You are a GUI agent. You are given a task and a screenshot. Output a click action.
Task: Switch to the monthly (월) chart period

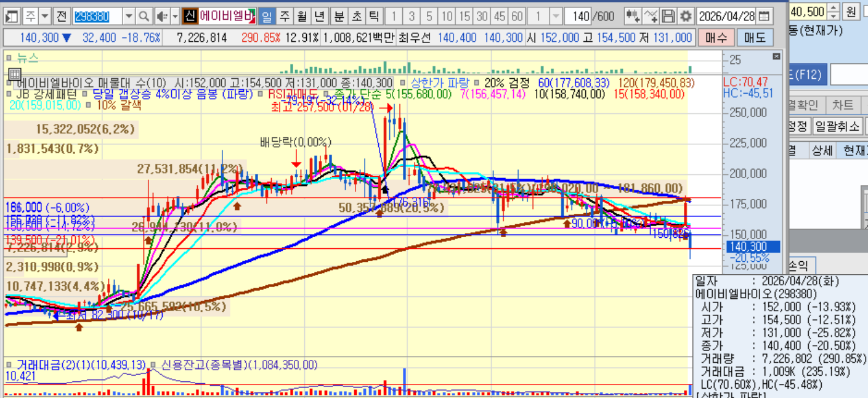(301, 16)
